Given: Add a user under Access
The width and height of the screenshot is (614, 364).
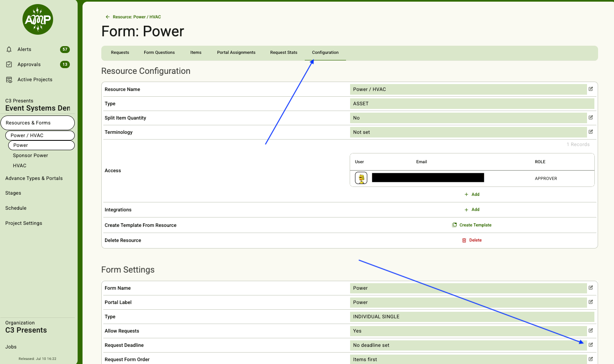Looking at the screenshot, I should [472, 194].
